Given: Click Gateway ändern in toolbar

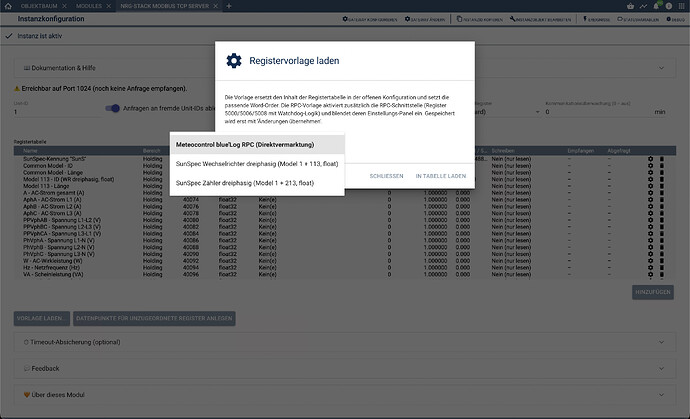Looking at the screenshot, I should [x=425, y=19].
